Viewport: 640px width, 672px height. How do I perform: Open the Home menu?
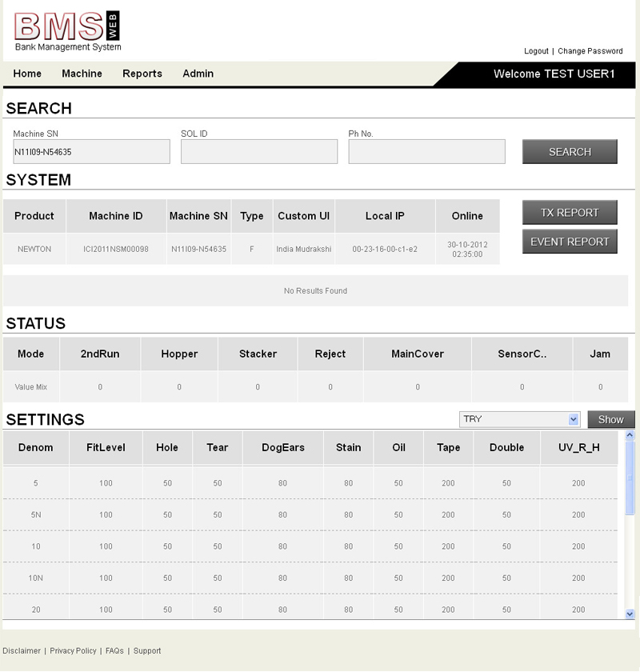pyautogui.click(x=27, y=74)
